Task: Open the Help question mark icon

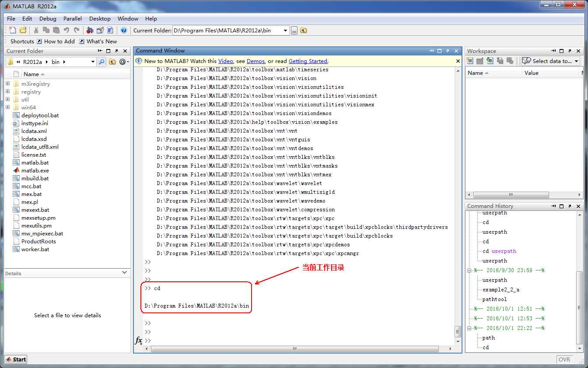Action: click(x=124, y=30)
